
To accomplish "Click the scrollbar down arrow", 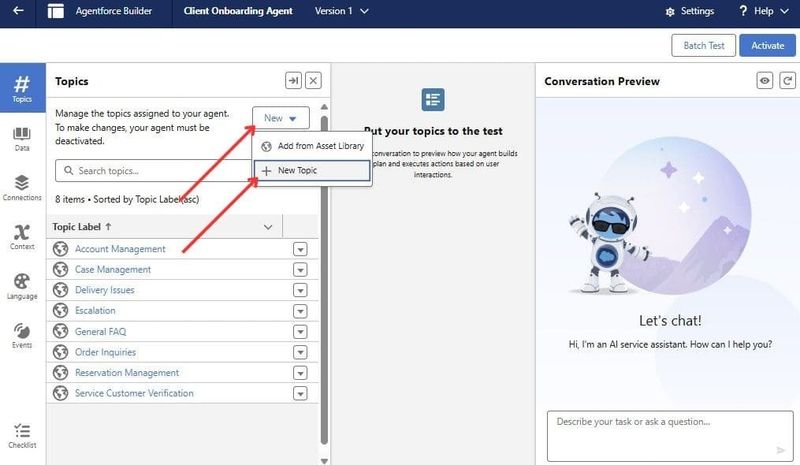I will (324, 460).
